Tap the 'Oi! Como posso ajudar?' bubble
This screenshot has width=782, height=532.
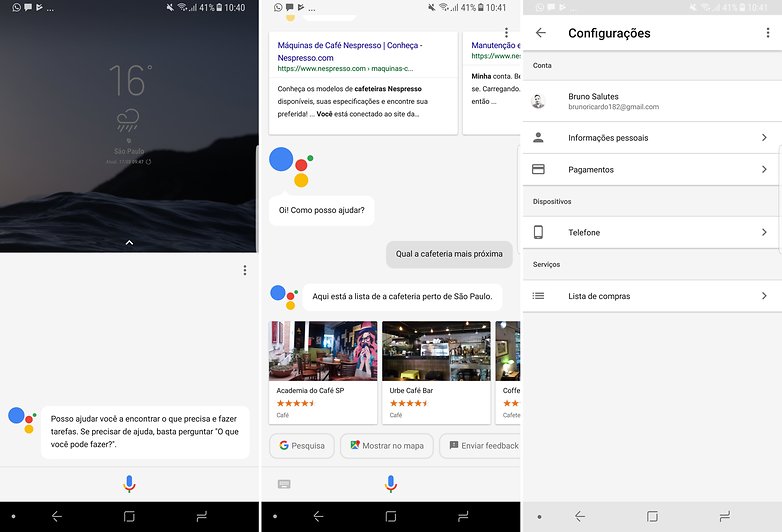(322, 210)
